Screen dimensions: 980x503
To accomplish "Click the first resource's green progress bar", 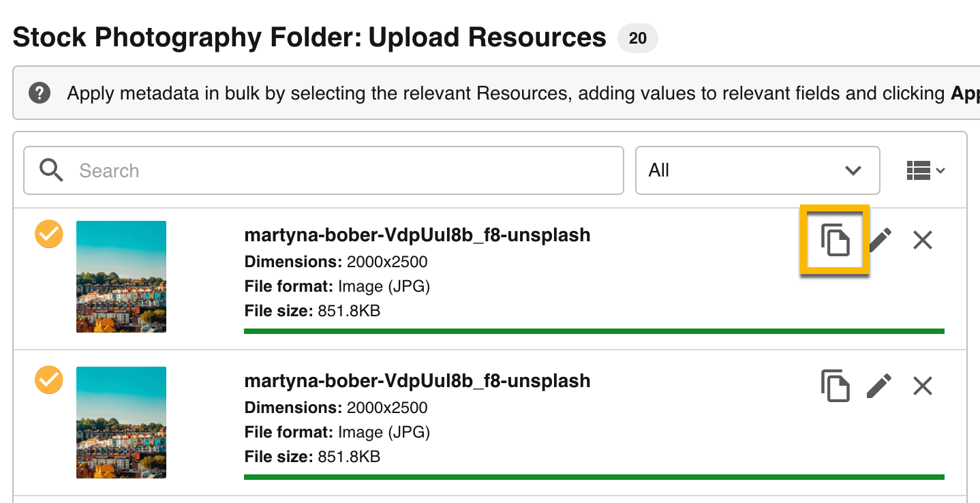I will click(x=594, y=331).
